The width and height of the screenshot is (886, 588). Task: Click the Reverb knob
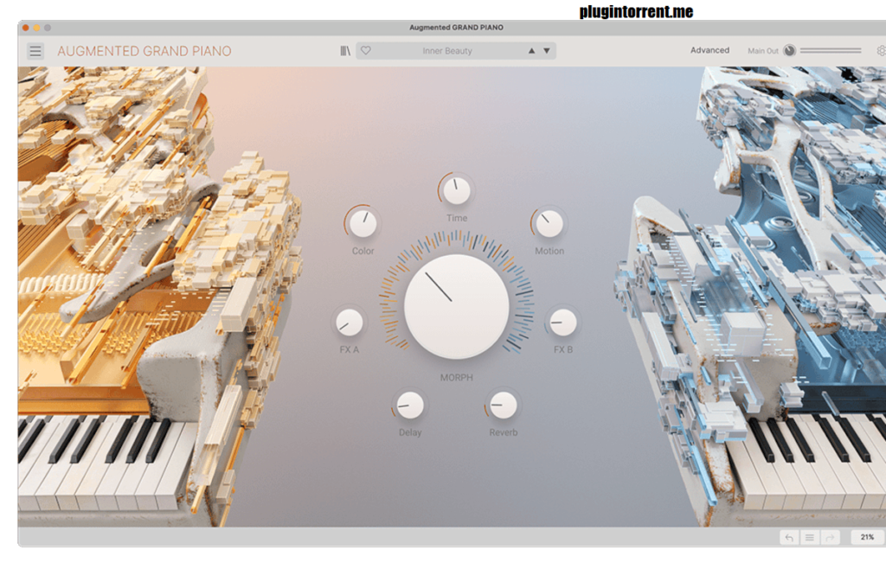pos(503,405)
